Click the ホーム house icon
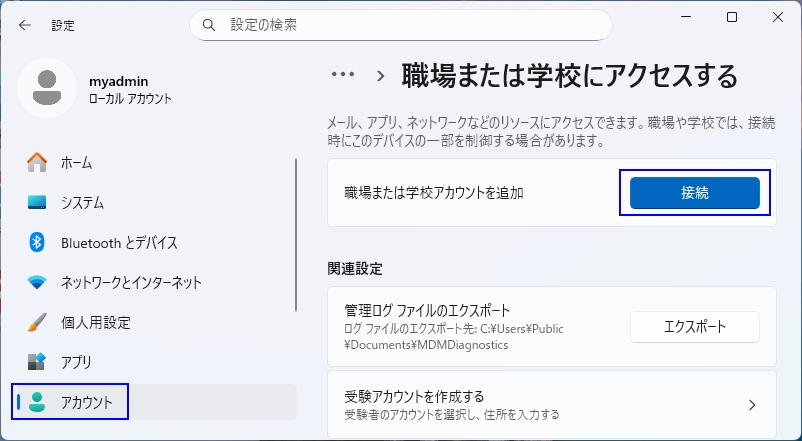The image size is (802, 441). (37, 162)
